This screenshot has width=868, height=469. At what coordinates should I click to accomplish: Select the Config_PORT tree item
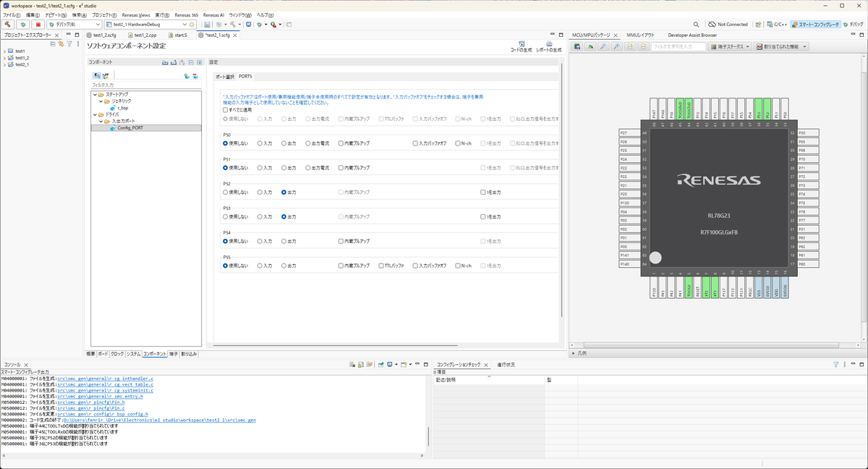pos(129,127)
